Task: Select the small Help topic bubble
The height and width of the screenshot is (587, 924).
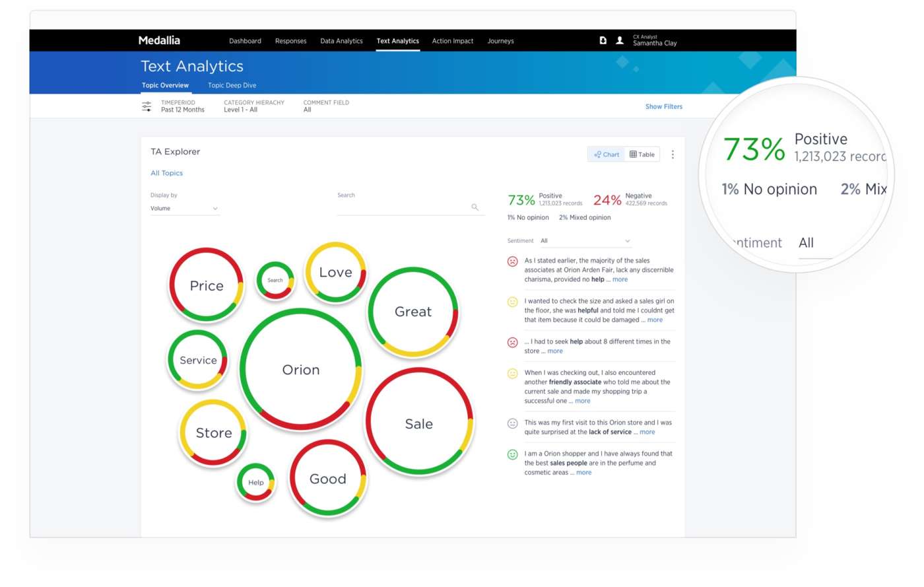Action: 256,482
